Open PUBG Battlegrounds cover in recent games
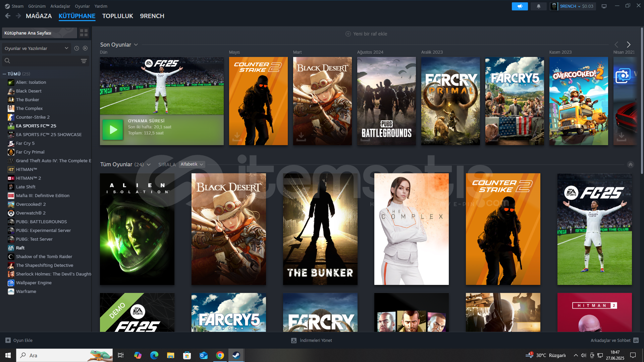The image size is (644, 362). point(386,101)
